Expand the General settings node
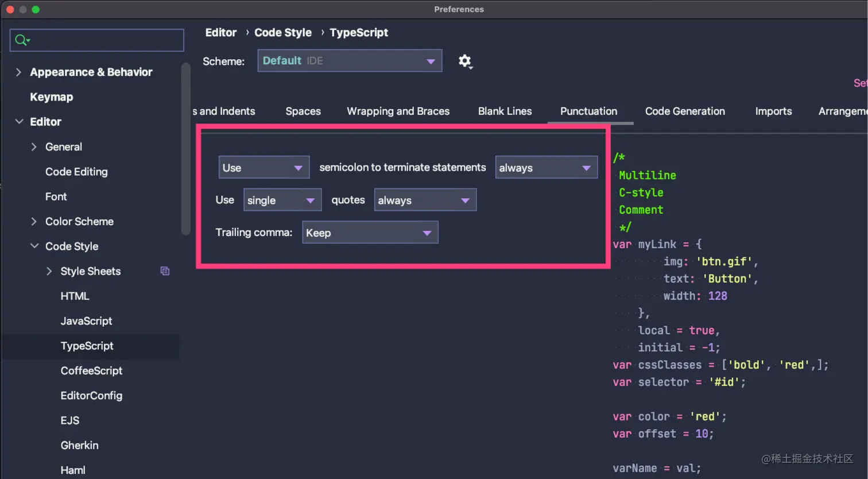Viewport: 868px width, 479px height. click(34, 147)
